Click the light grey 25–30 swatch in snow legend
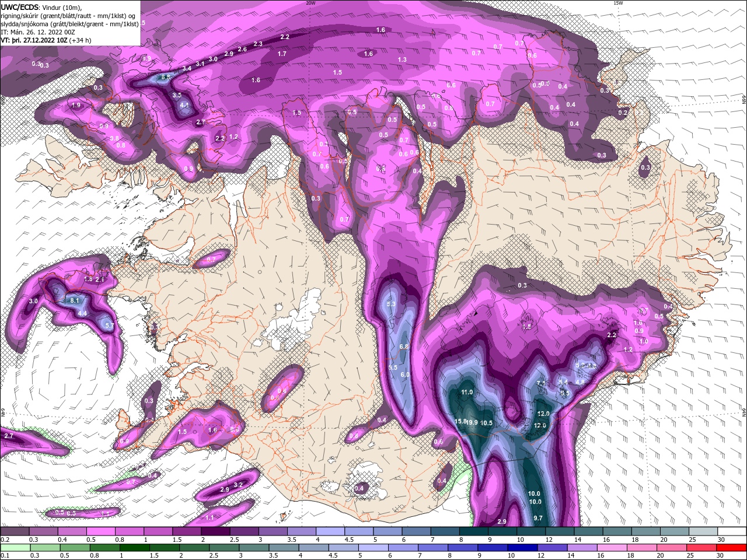Screen dimensions: 747x560 (703, 531)
